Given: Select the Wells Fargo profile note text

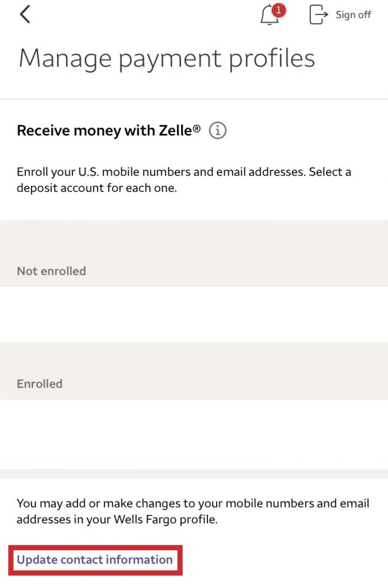Looking at the screenshot, I should coord(193,511).
